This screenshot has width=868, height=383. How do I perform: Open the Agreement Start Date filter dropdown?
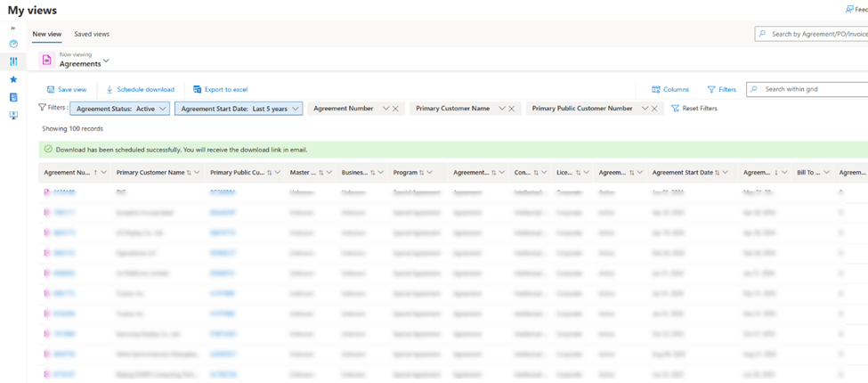tap(239, 109)
